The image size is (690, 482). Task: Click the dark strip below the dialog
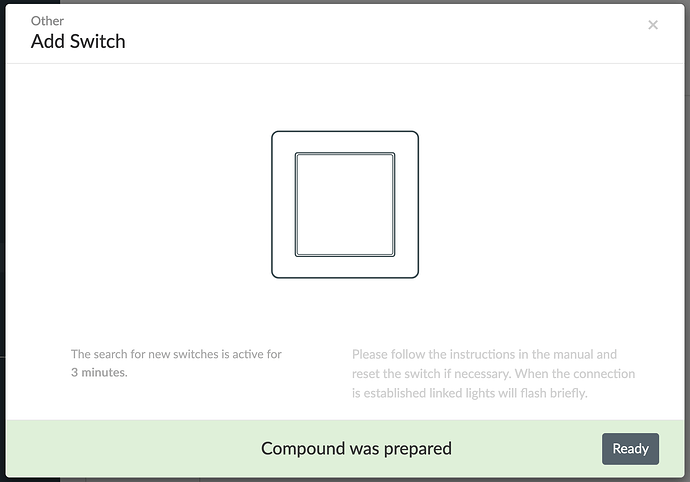345,479
